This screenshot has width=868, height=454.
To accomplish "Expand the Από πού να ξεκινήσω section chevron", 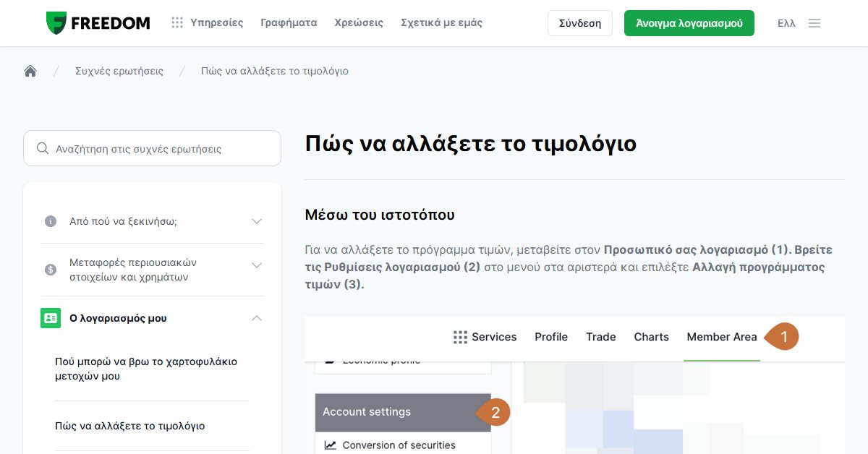I will click(x=256, y=221).
